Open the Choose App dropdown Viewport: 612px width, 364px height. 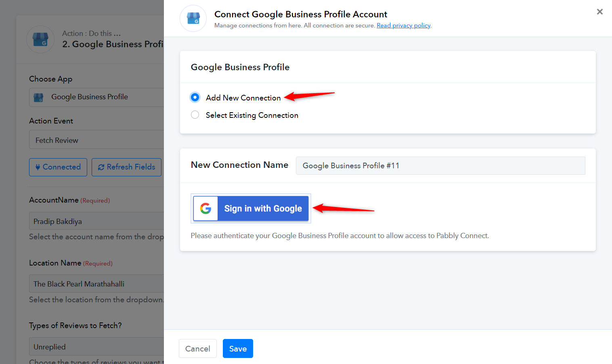(96, 97)
